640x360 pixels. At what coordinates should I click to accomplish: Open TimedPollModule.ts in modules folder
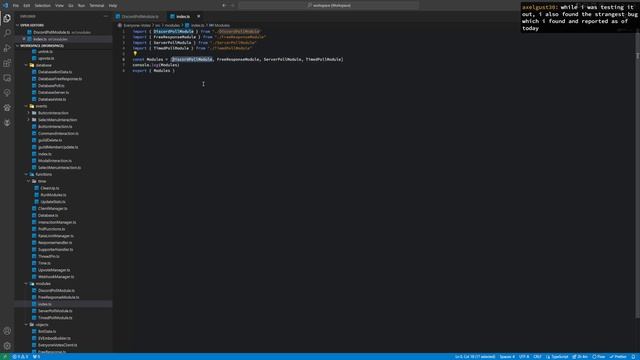coord(55,318)
